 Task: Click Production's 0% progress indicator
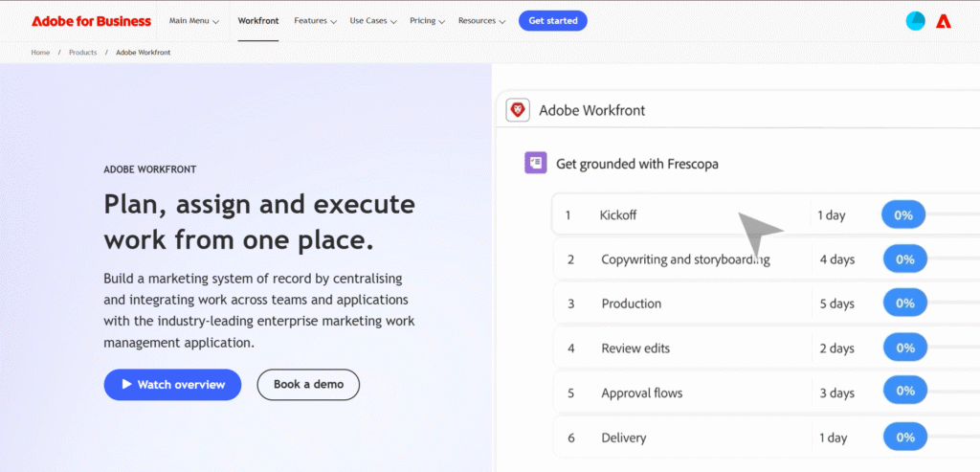pyautogui.click(x=905, y=303)
